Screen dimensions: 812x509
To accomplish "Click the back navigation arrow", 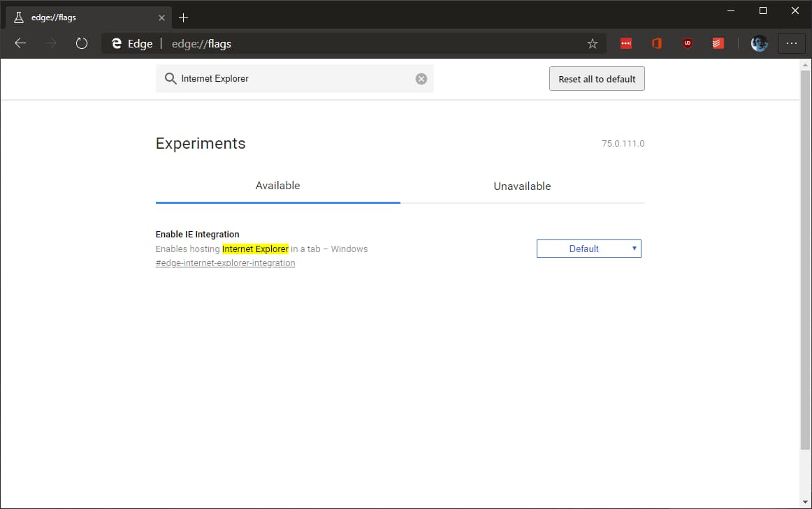I will [x=20, y=43].
